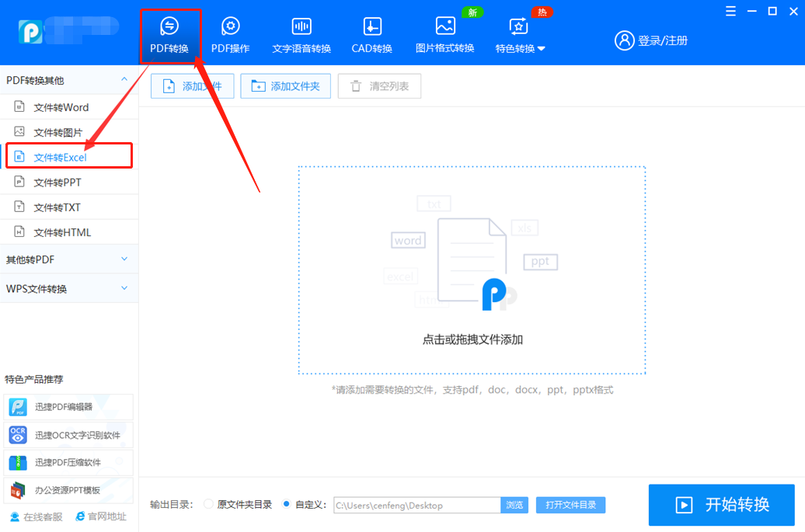
Task: Select the CAD转换 tab
Action: 371,36
